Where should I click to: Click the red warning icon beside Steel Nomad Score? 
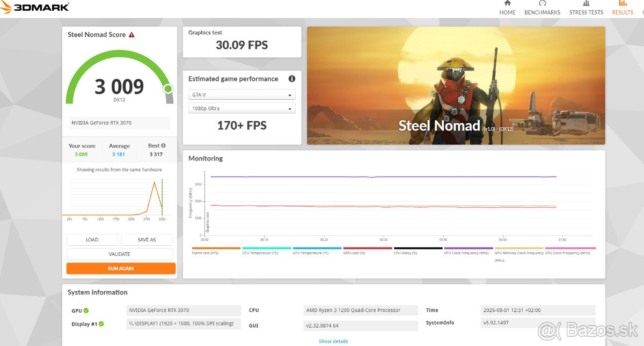point(131,35)
